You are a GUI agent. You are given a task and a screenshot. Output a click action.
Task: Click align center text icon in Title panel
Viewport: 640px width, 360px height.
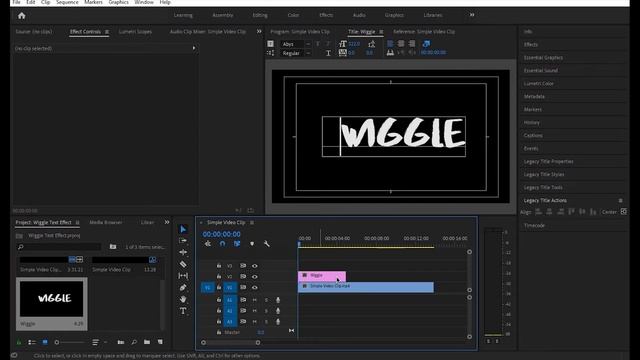pyautogui.click(x=401, y=44)
